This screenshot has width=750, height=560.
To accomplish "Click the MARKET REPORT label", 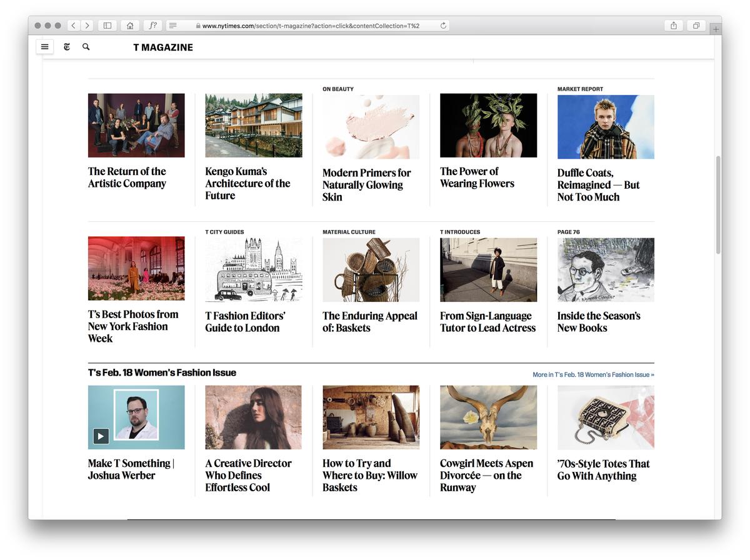I will (580, 89).
